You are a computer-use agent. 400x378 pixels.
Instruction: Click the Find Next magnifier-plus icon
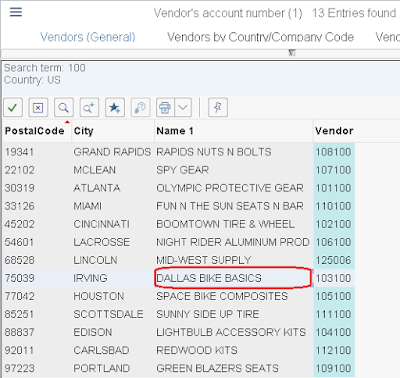pyautogui.click(x=89, y=107)
